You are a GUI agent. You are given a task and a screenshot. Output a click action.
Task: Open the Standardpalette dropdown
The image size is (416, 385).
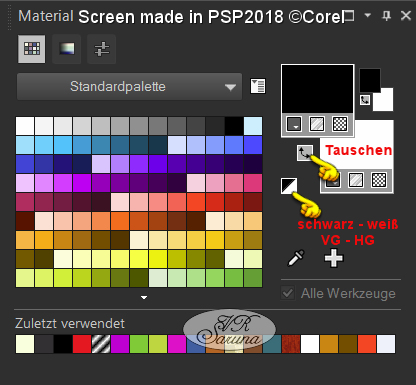[129, 87]
